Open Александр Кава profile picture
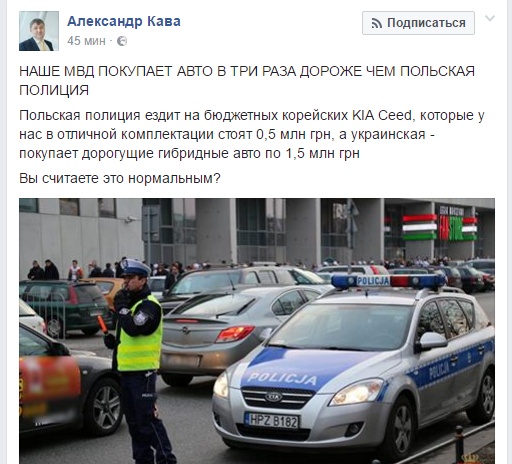Viewport: 512px width, 464px height. pos(39,31)
